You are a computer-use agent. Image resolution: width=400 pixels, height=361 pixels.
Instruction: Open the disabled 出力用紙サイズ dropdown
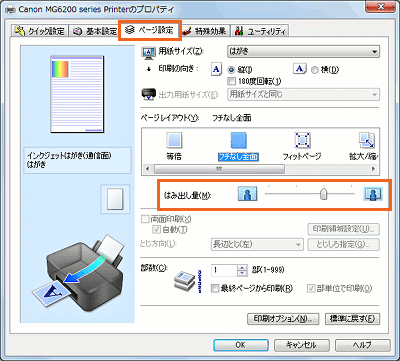[303, 94]
